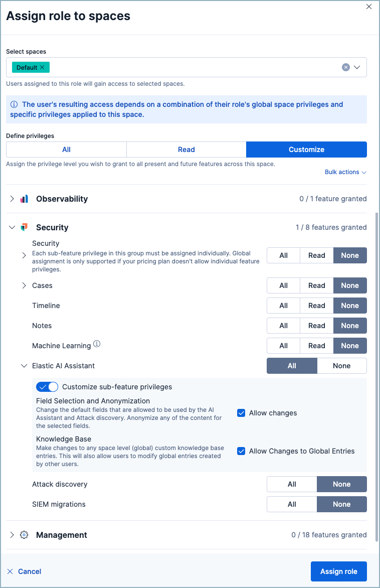Expand the Cases sub-feature row
Screen dimensions: 380x588
click(x=24, y=285)
